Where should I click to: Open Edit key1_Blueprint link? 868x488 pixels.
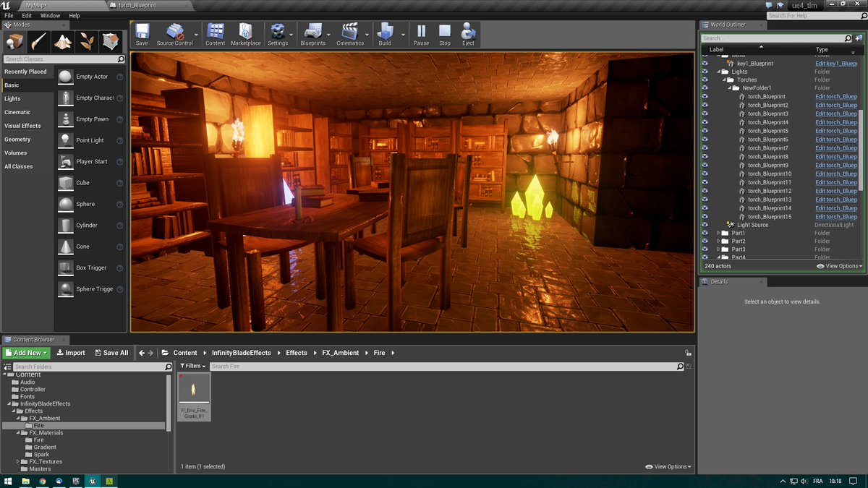(836, 63)
